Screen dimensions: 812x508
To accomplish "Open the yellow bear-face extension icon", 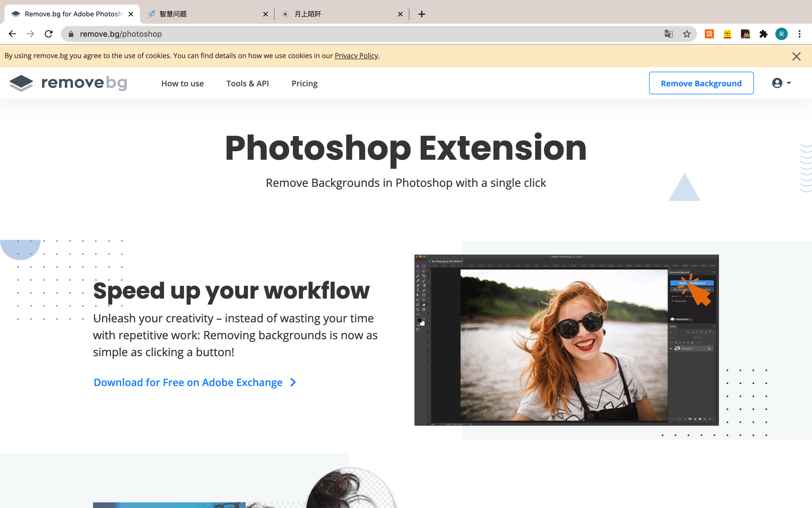I will tap(727, 34).
